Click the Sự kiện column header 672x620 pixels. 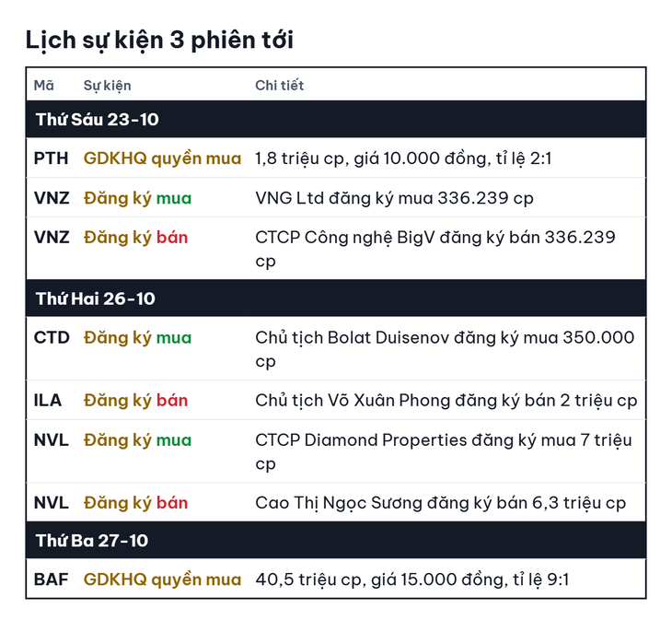point(107,86)
